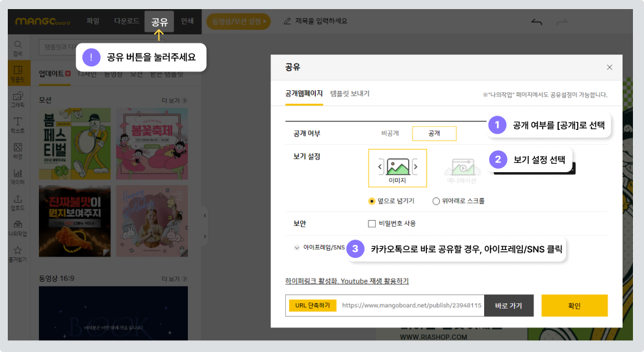The height and width of the screenshot is (352, 644).
Task: Select the 옆으로 넘기기 radio option
Action: 372,201
